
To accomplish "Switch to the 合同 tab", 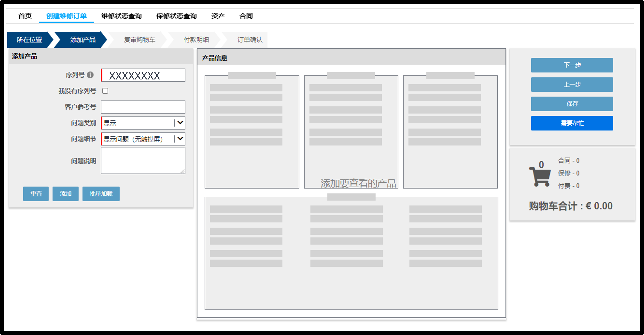I will coord(246,16).
